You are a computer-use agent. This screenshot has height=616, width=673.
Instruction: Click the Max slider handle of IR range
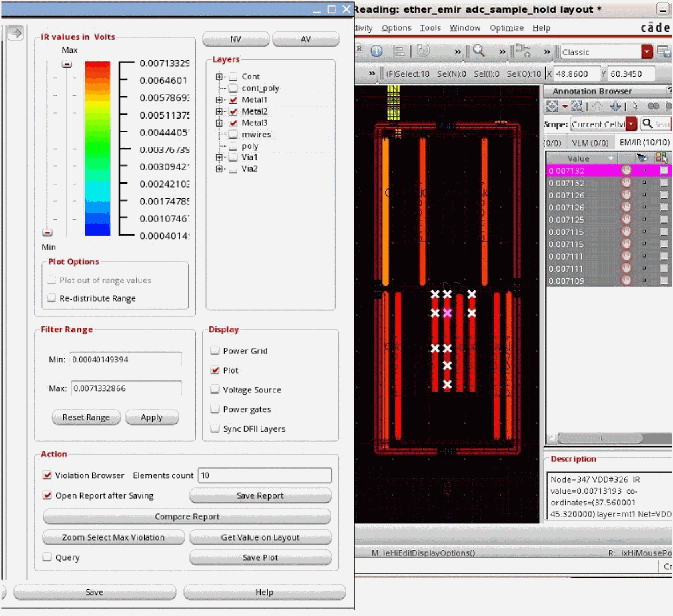point(67,64)
